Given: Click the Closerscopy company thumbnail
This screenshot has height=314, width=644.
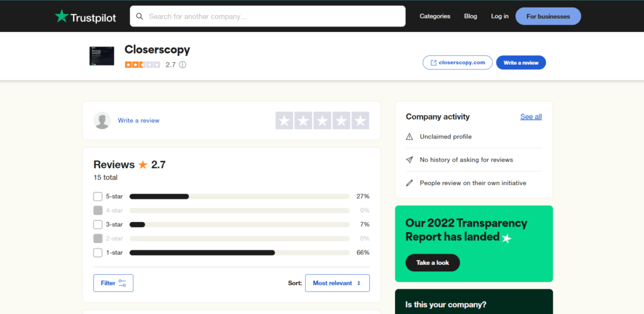Looking at the screenshot, I should (102, 56).
